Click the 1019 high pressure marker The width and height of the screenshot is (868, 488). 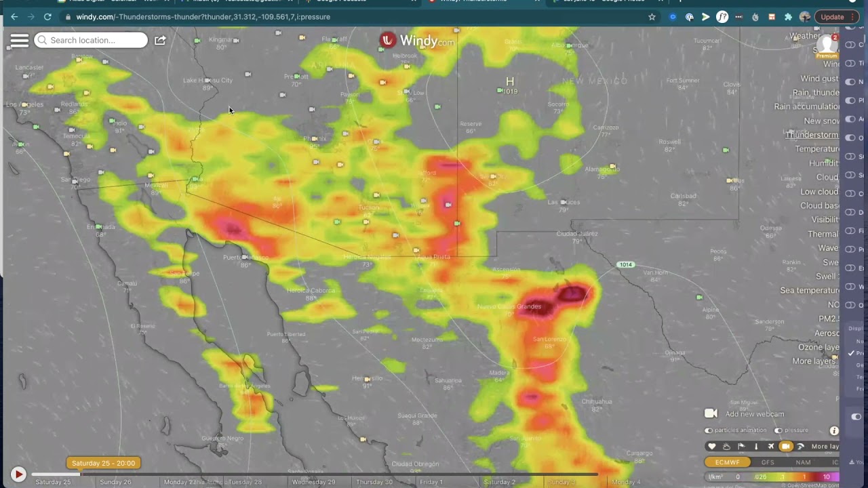[510, 86]
